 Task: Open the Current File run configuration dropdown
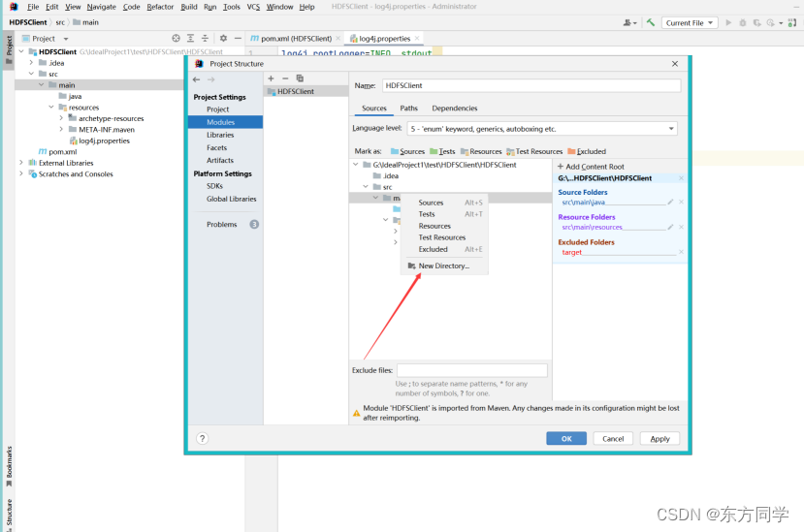pyautogui.click(x=690, y=22)
